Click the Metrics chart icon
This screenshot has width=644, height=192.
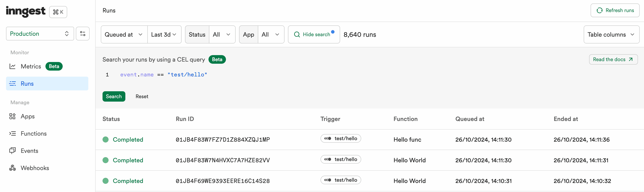pyautogui.click(x=12, y=66)
